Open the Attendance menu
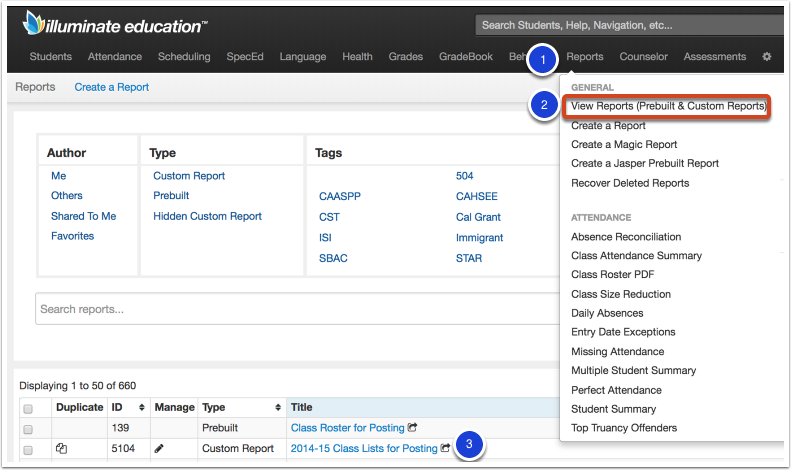This screenshot has height=470, width=791. (115, 56)
